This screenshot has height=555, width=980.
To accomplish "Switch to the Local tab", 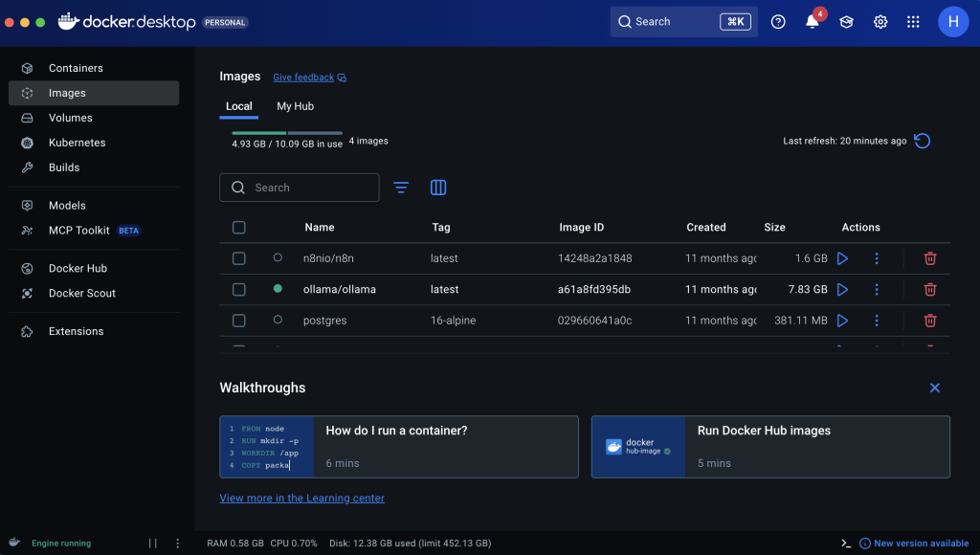I will (x=238, y=106).
